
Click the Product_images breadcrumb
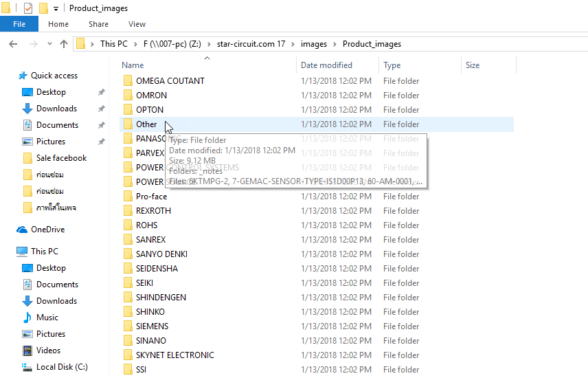click(372, 44)
